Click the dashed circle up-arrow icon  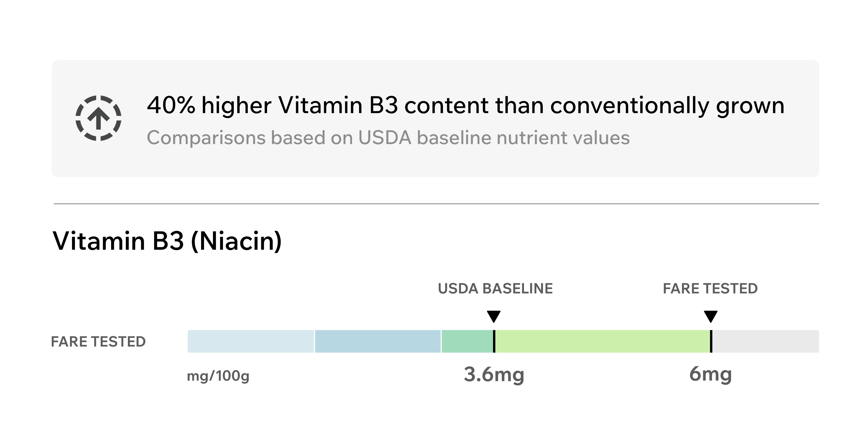(x=98, y=118)
